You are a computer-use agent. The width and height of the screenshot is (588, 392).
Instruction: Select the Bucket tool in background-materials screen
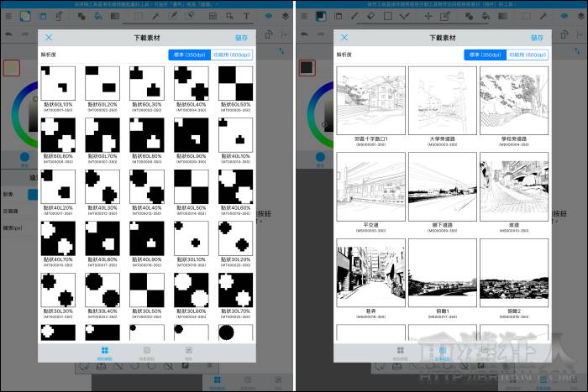(486, 16)
